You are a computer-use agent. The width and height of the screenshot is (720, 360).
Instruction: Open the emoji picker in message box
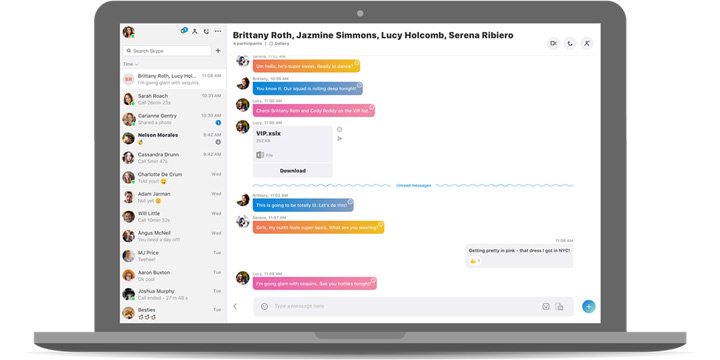coord(264,306)
